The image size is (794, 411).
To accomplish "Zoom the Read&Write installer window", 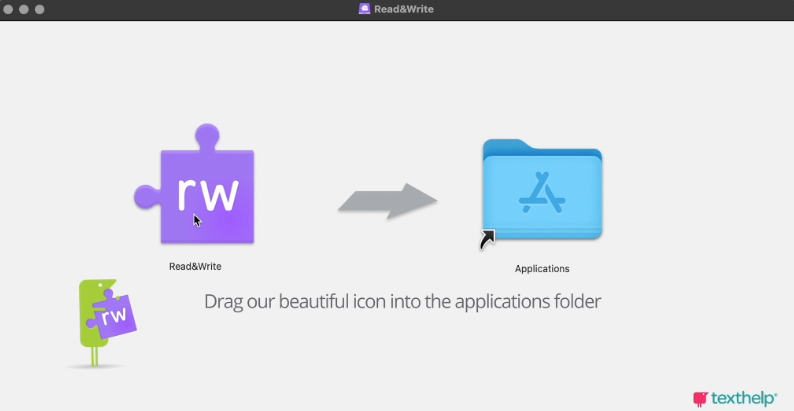I will coord(41,9).
